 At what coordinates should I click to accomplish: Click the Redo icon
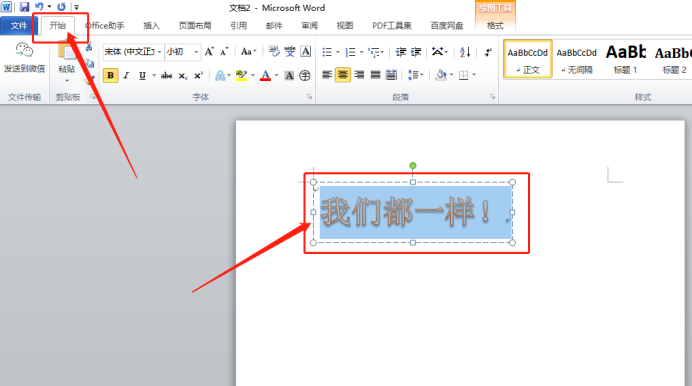click(61, 7)
